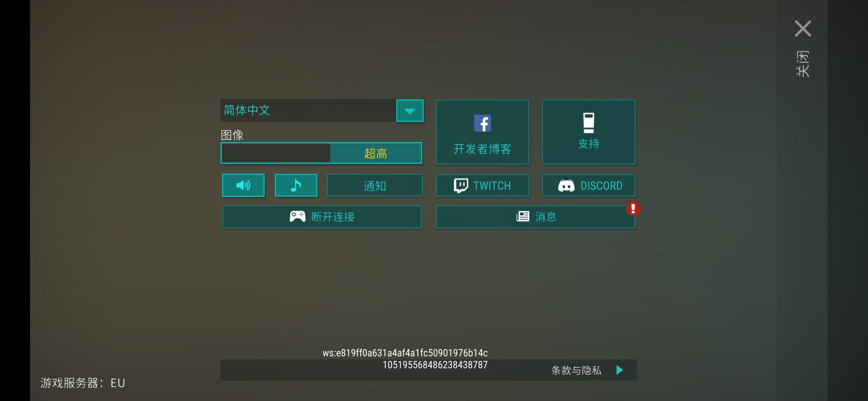Screen dimensions: 868x401
Task: Open the support (支持) tile
Action: pos(588,132)
